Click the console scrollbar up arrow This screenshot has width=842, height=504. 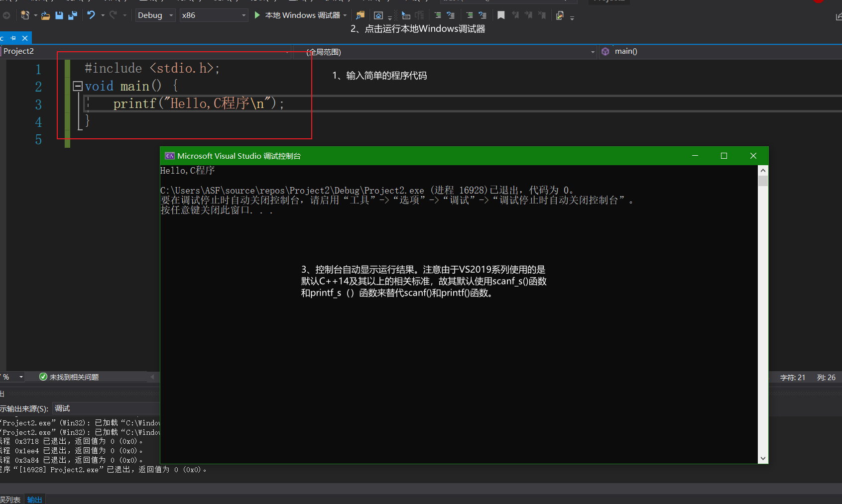pyautogui.click(x=763, y=170)
